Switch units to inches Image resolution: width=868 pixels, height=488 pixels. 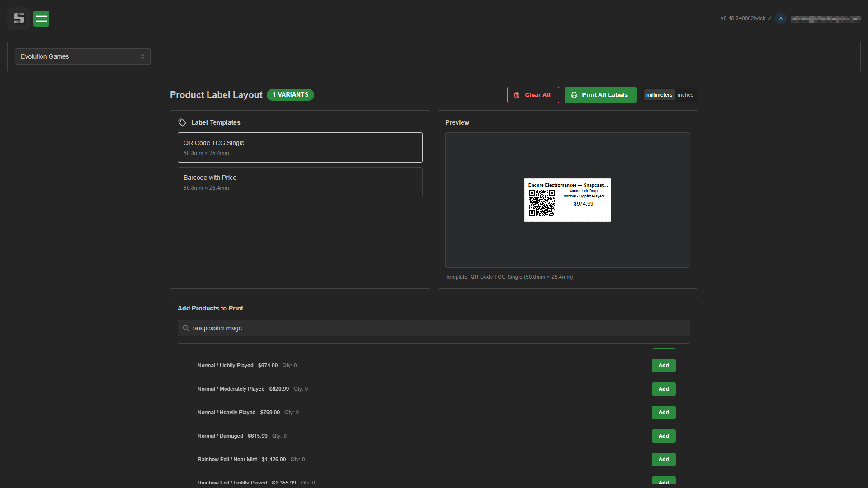tap(685, 95)
